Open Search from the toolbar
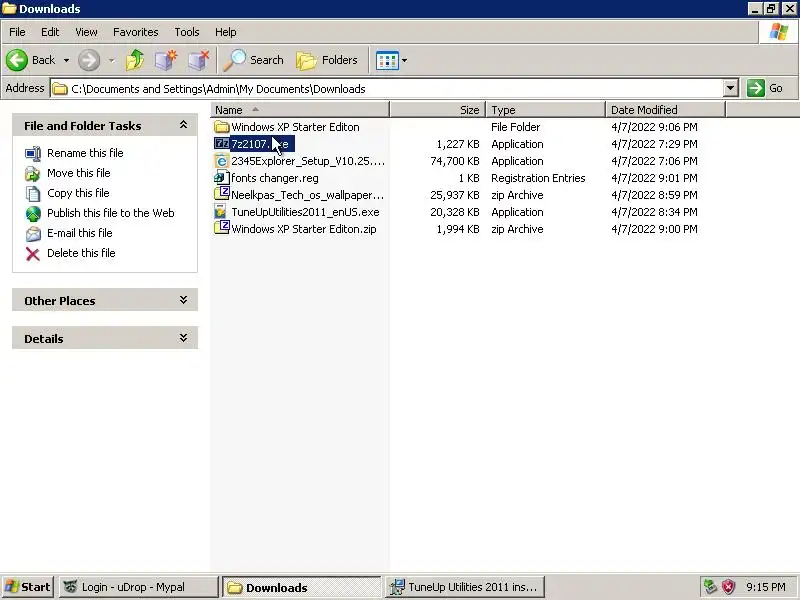 tap(254, 60)
